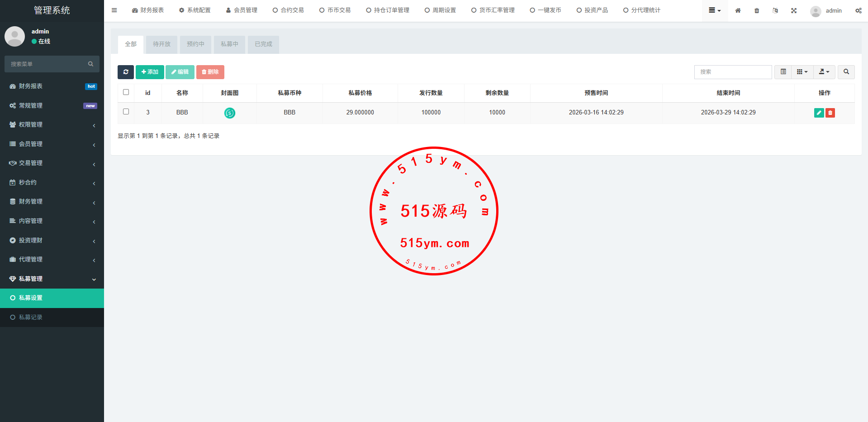Click the green edit icon in BBB row
868x422 pixels.
click(819, 113)
